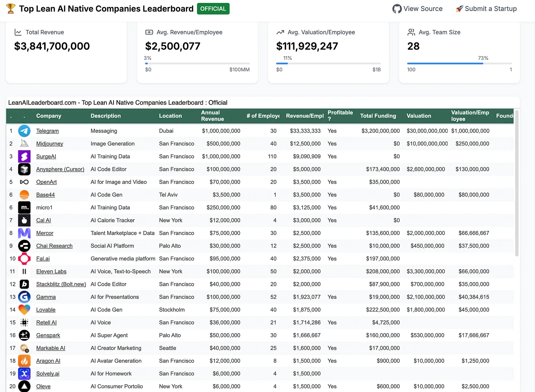Click the rocket icon beside Submit a Startup

(459, 9)
